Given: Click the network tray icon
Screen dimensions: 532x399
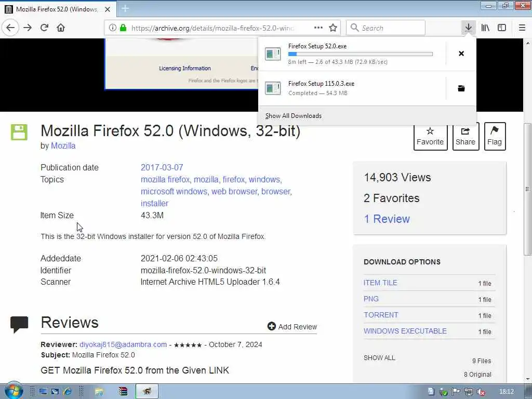Looking at the screenshot, I should click(x=469, y=392).
